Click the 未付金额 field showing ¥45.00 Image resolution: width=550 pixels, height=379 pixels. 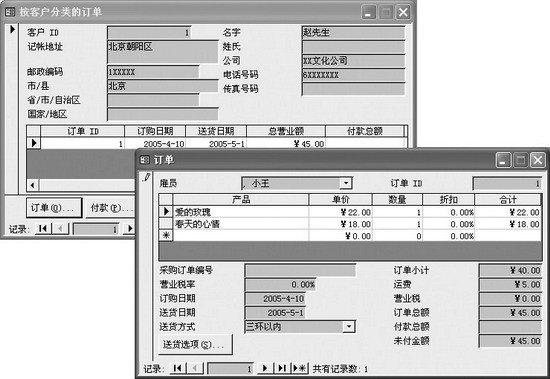510,341
